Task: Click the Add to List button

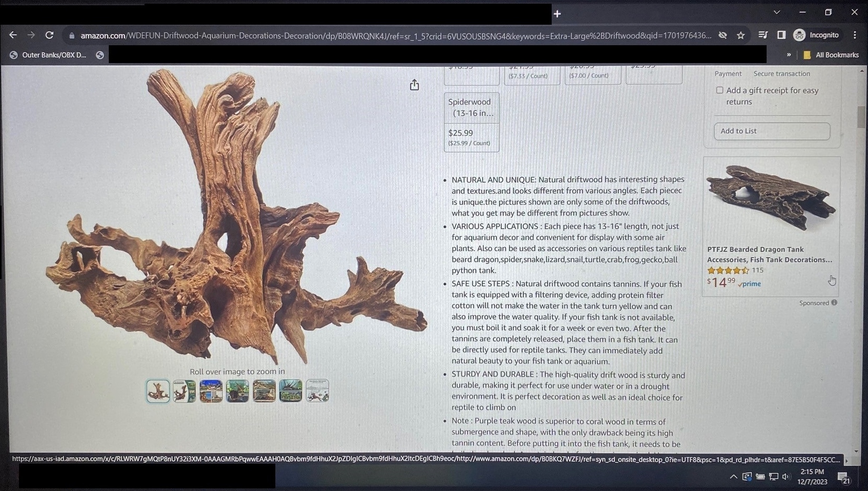Action: tap(771, 131)
